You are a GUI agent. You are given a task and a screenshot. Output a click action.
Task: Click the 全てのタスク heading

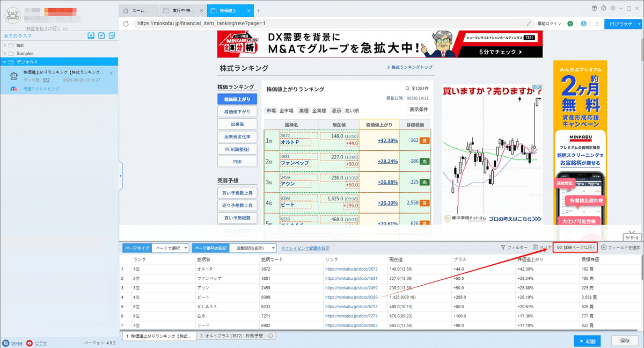(x=17, y=35)
